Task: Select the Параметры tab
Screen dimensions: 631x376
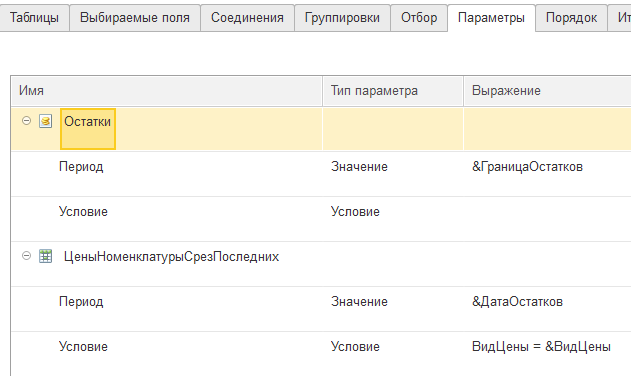Action: [x=491, y=18]
